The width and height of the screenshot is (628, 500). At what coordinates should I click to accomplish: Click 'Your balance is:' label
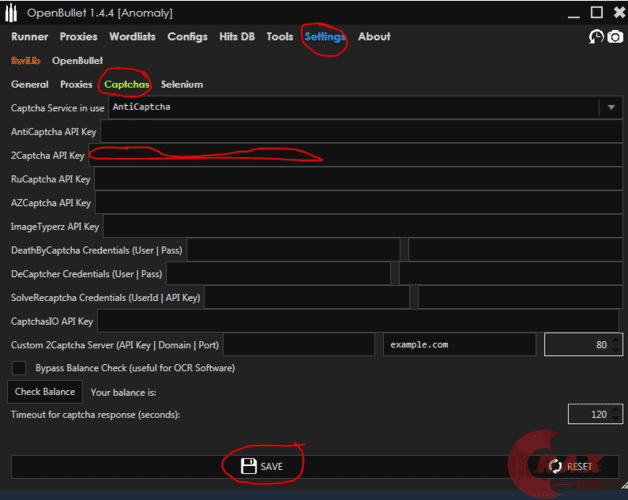(123, 392)
